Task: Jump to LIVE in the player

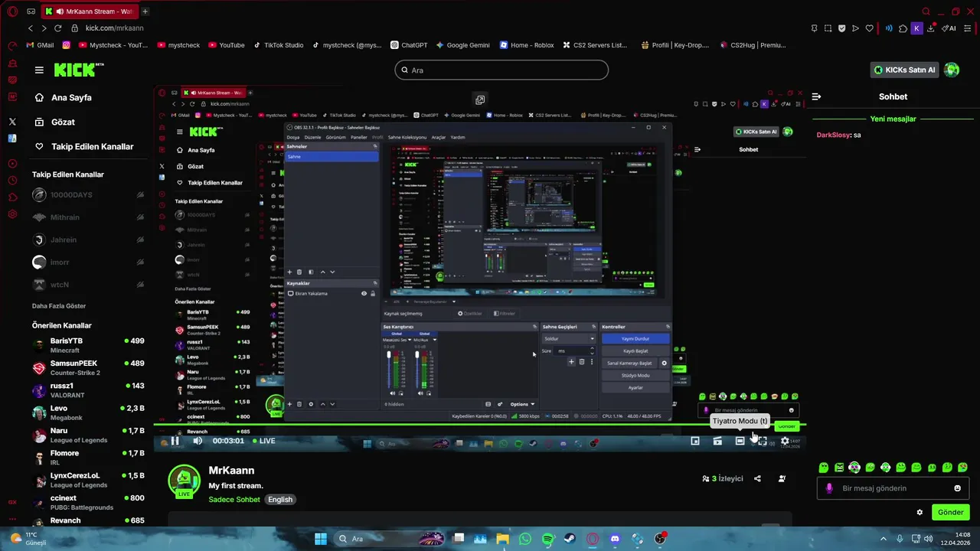Action: pyautogui.click(x=263, y=441)
